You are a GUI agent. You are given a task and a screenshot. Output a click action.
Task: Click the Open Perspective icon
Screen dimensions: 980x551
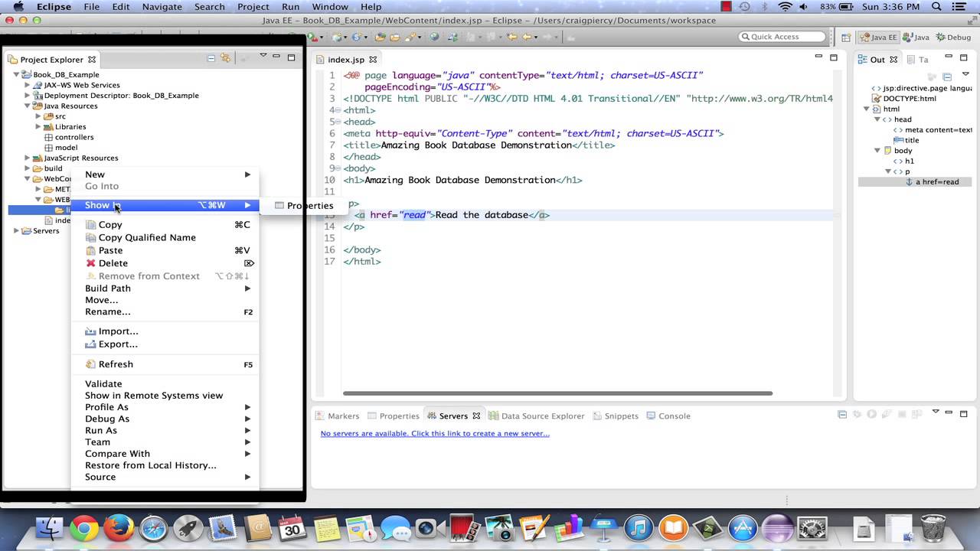(847, 37)
